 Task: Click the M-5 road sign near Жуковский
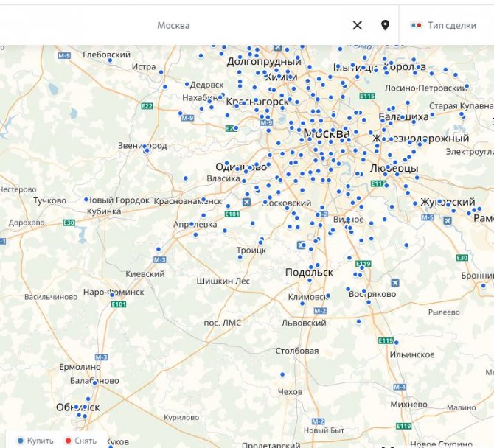428,217
